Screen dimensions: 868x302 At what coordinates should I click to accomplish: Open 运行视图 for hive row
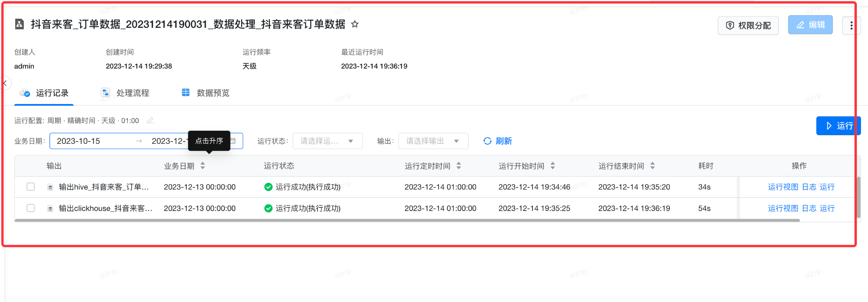coord(783,187)
